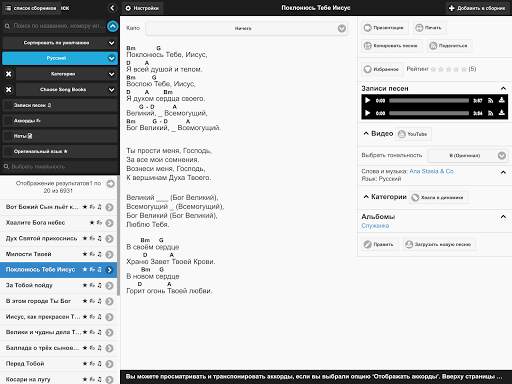Open the arrow for 'Перед Тобой'

pyautogui.click(x=109, y=364)
